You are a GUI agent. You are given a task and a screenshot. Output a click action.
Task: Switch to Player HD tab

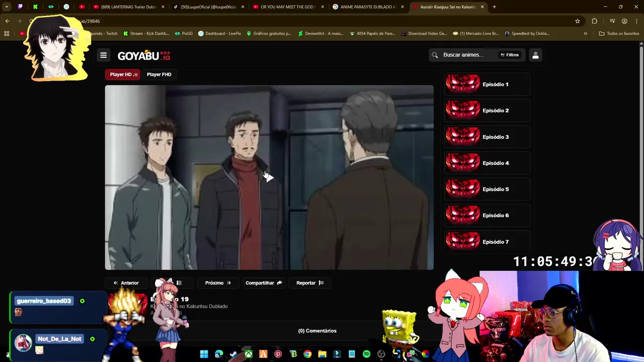click(124, 74)
